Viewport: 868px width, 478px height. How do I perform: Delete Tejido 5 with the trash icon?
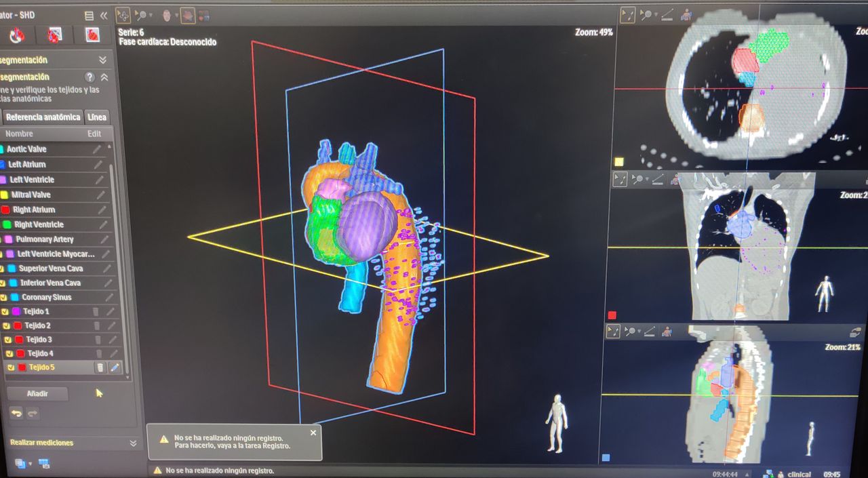pos(100,367)
